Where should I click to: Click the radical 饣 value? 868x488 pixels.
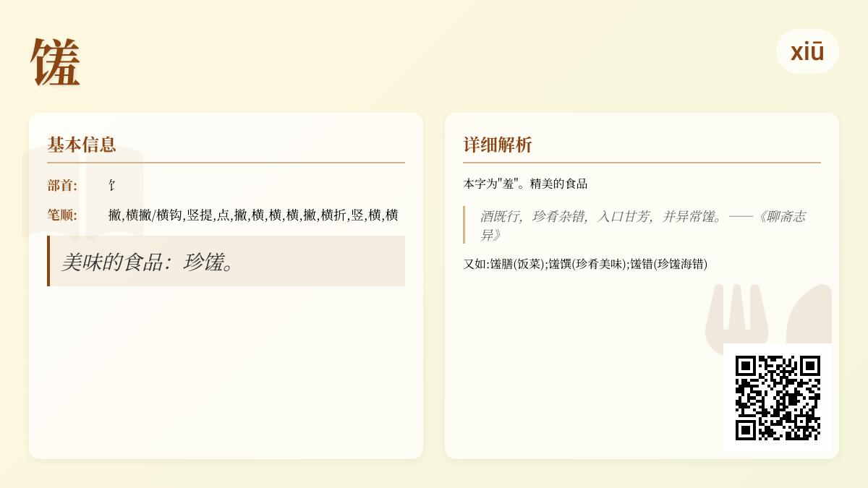[112, 186]
